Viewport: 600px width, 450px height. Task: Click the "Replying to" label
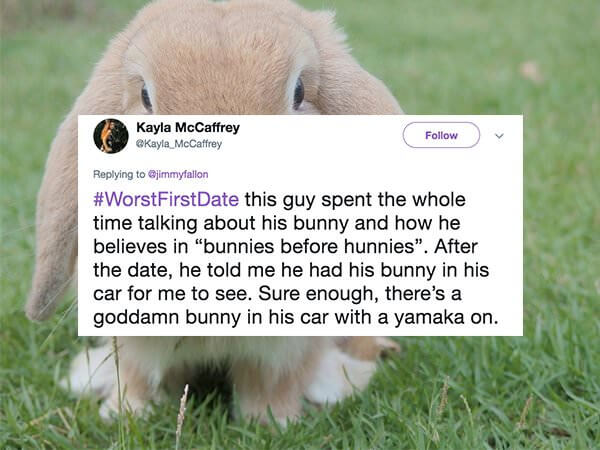click(119, 174)
